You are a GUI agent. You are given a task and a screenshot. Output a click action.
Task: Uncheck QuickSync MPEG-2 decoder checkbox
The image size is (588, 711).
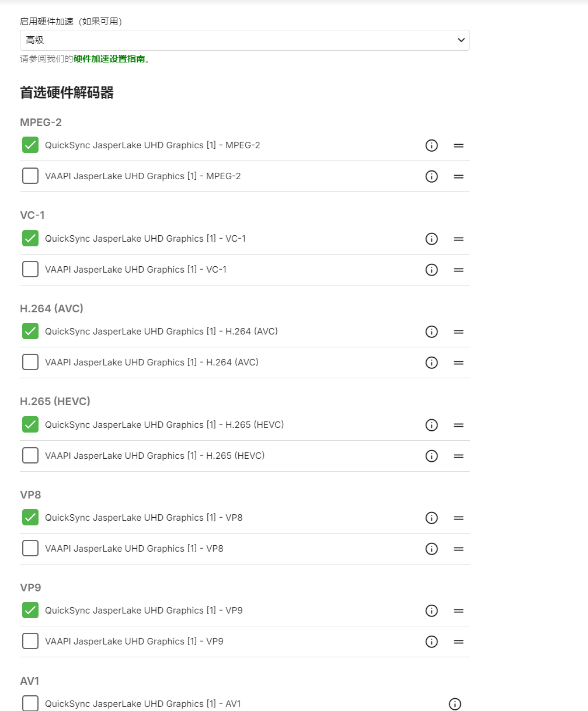click(x=30, y=145)
